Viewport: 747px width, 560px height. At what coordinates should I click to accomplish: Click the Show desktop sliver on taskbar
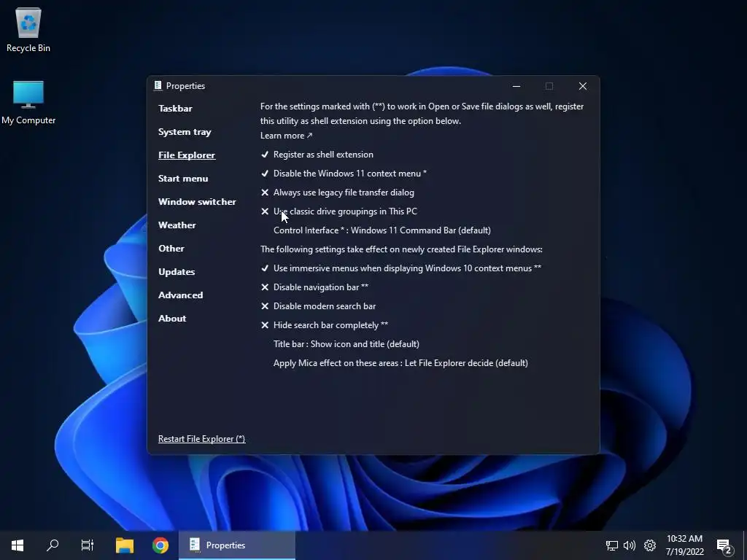(x=745, y=545)
